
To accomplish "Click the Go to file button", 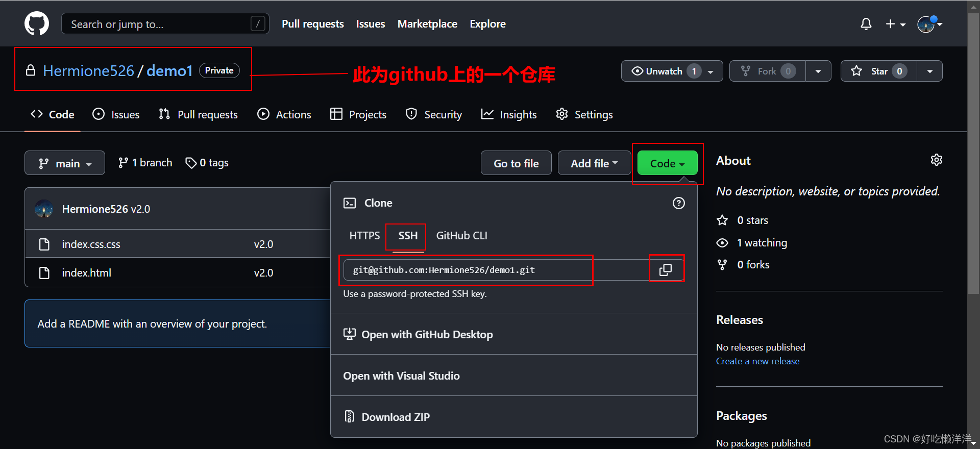I will coord(516,163).
